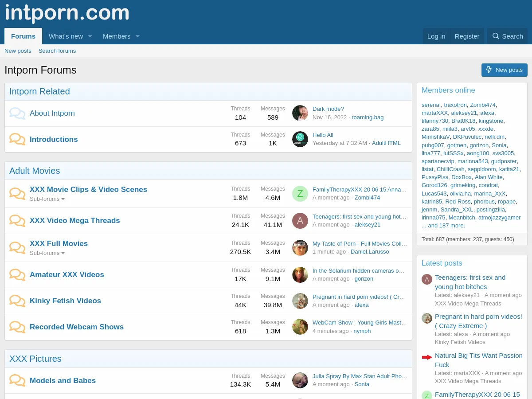The width and height of the screenshot is (532, 399).
Task: Open member traxotron in Members online
Action: [x=455, y=105]
